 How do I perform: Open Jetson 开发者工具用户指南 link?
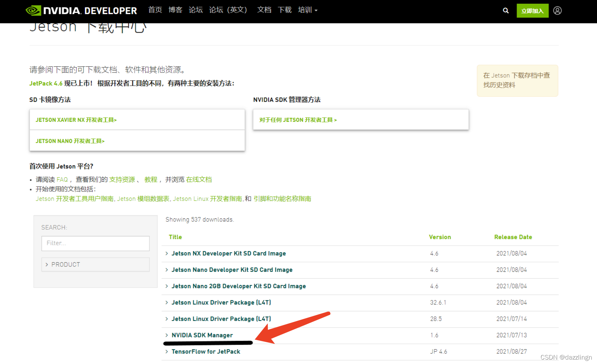click(x=75, y=199)
